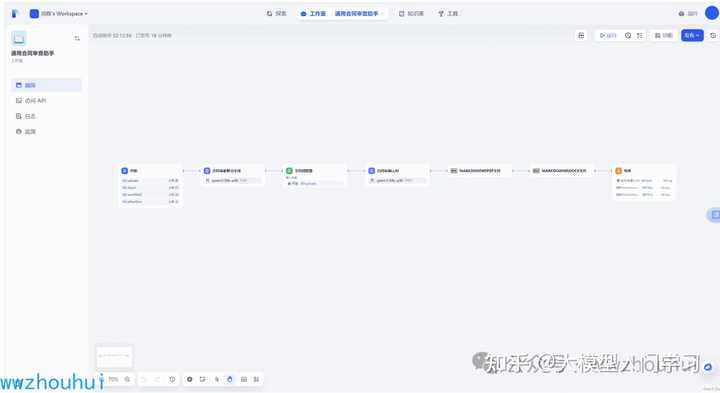Collapse the left sidebar toggle
Image resolution: width=720 pixels, height=393 pixels.
click(77, 39)
